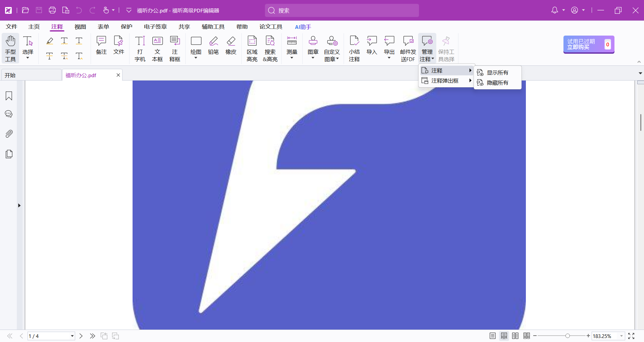Open the Bookmarks panel in left sidebar
The height and width of the screenshot is (342, 644).
pyautogui.click(x=9, y=96)
